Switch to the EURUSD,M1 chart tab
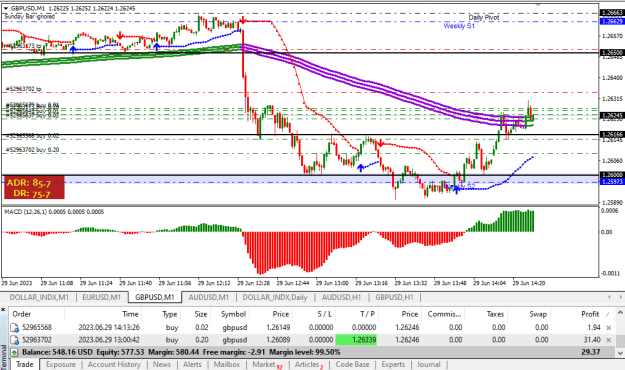The width and height of the screenshot is (625, 370). (101, 297)
